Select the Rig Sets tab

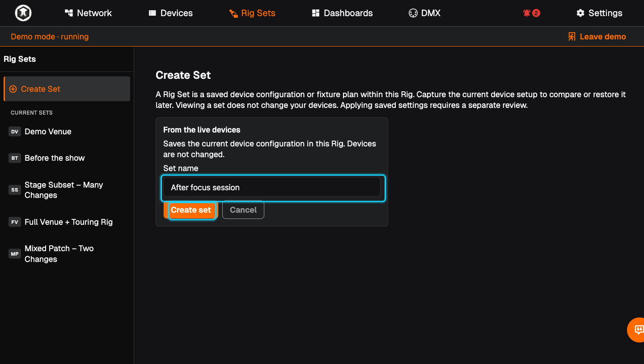pos(252,13)
